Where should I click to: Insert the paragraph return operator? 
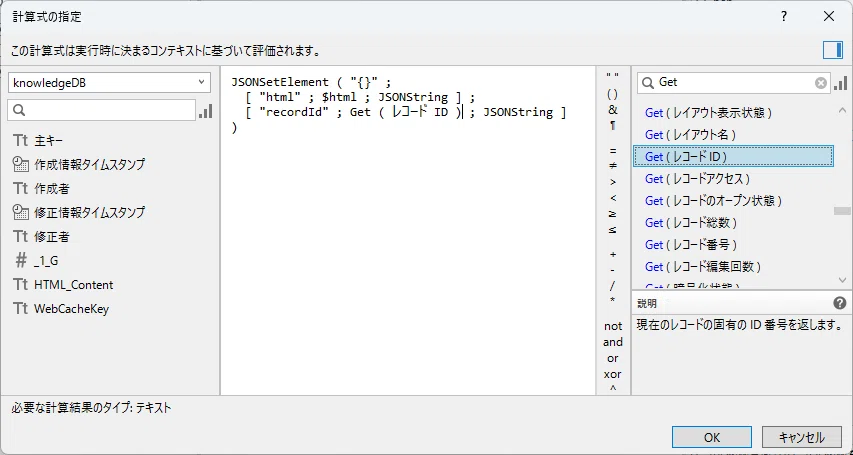pyautogui.click(x=613, y=126)
